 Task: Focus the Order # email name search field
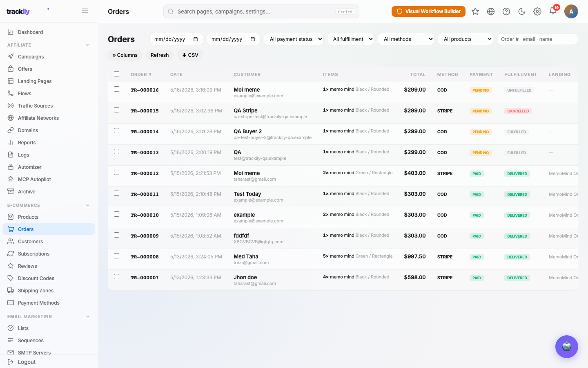coord(537,39)
